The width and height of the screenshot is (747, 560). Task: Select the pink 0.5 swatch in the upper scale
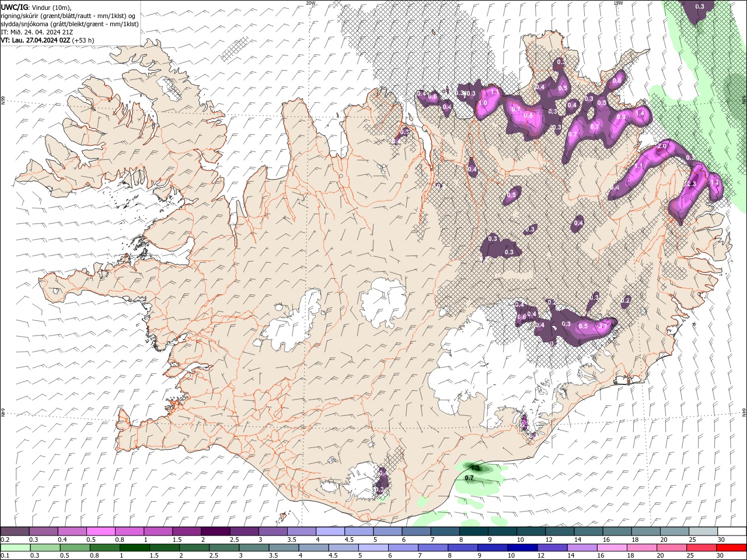point(101,531)
